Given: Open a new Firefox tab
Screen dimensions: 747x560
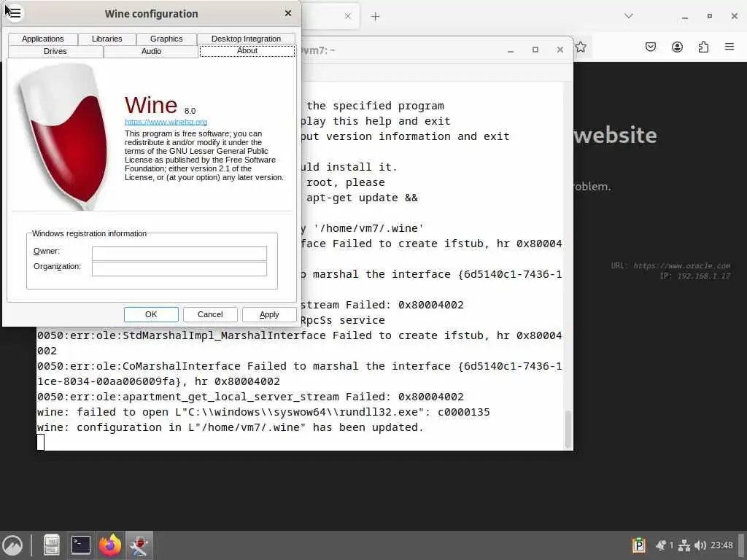Looking at the screenshot, I should coord(376,17).
